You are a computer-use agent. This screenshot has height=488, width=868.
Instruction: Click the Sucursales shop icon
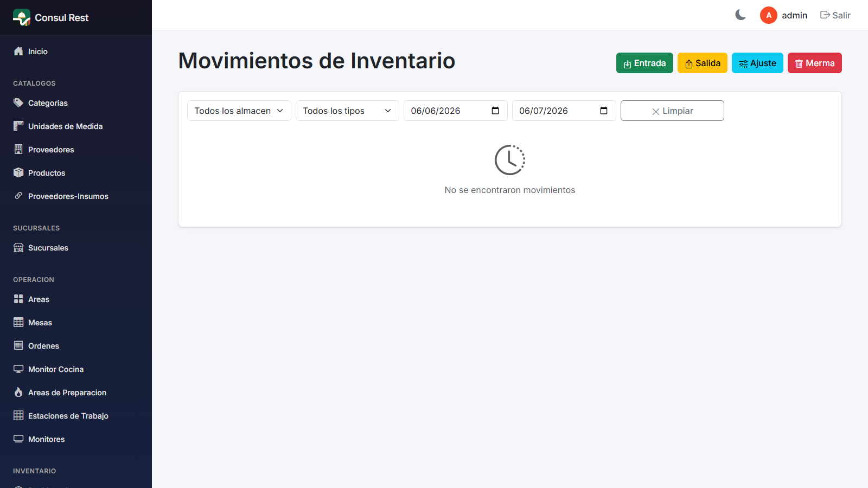(x=18, y=247)
